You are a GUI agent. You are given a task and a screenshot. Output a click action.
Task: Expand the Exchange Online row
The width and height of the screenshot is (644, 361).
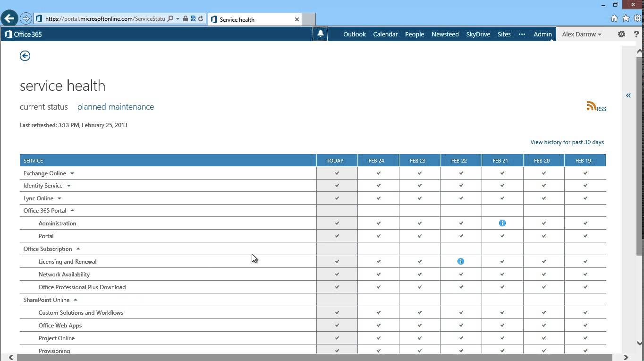coord(72,173)
